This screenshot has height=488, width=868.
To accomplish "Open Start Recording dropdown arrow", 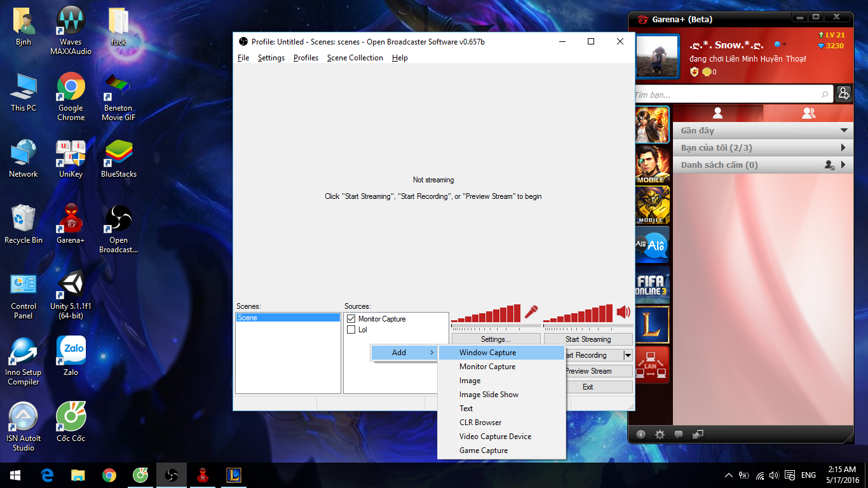I will [628, 355].
